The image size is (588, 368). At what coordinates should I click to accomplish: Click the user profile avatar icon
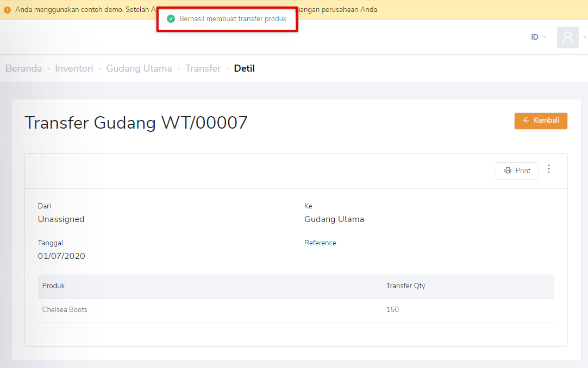pos(567,37)
